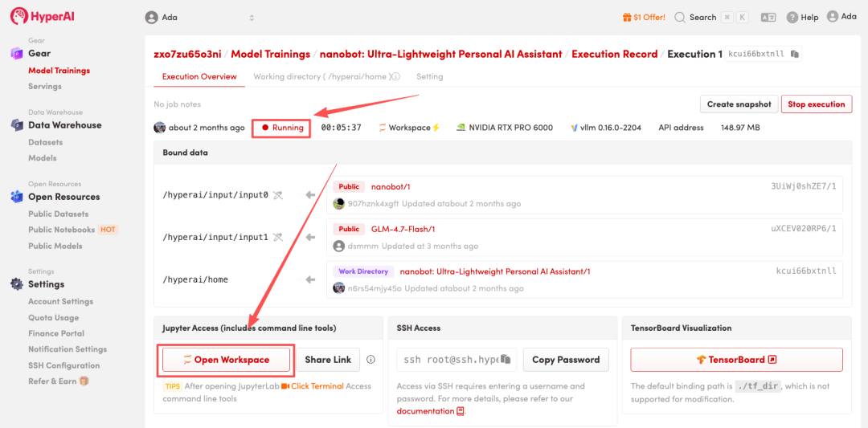868x428 pixels.
Task: Click the Open Resources section icon
Action: (x=17, y=197)
